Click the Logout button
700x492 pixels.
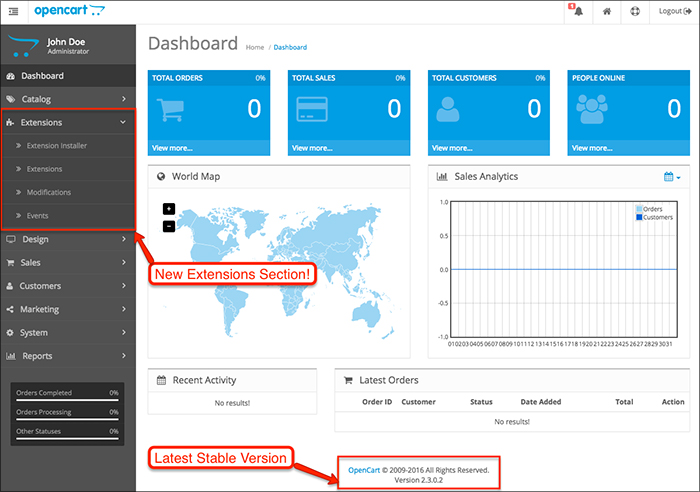[x=672, y=12]
